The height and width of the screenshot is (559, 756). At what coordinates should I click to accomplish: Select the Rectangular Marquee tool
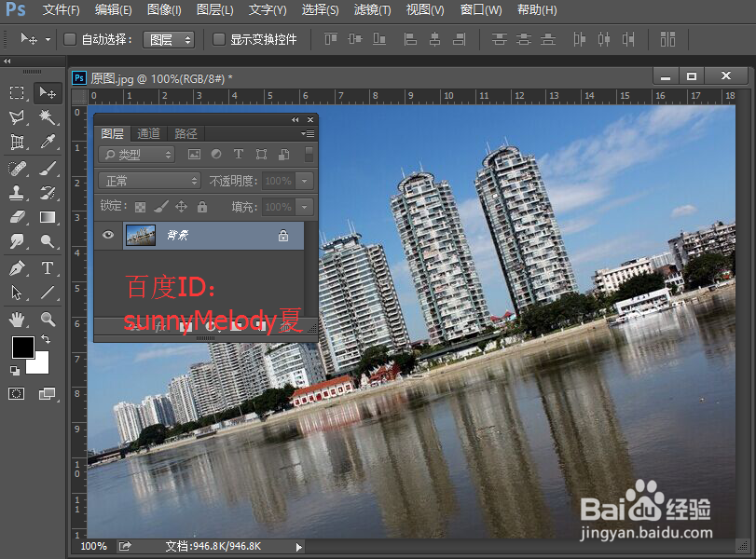(x=17, y=92)
